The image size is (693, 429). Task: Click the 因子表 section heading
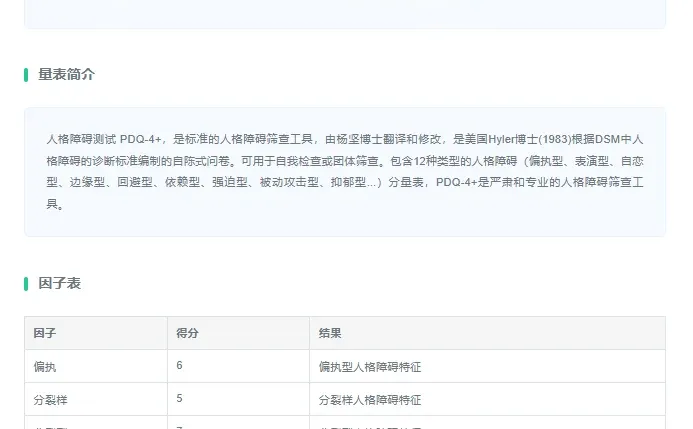click(x=59, y=283)
